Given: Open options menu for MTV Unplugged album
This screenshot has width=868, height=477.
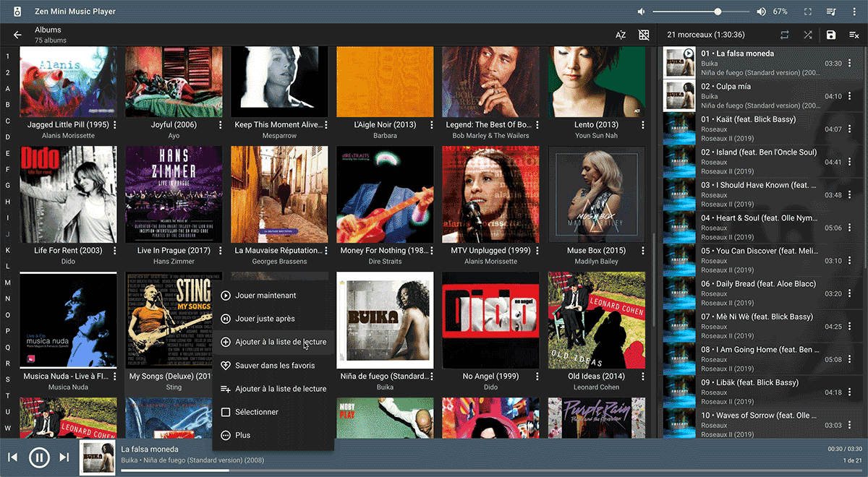Looking at the screenshot, I should [x=537, y=251].
